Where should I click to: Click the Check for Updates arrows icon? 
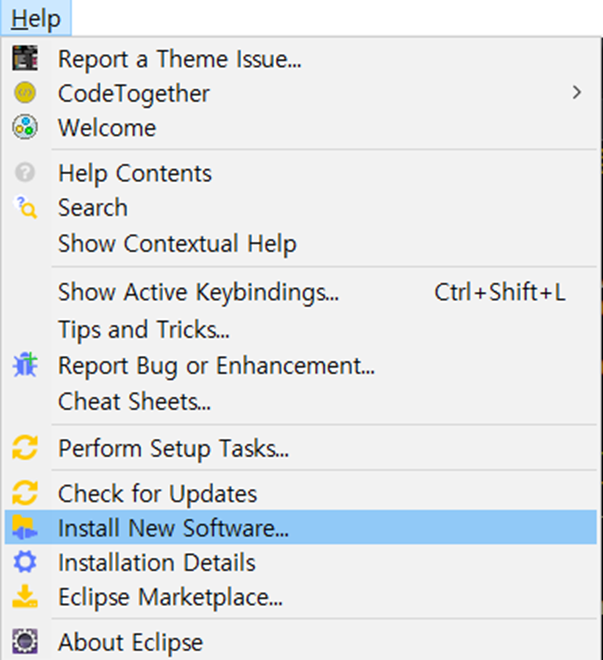(x=25, y=493)
